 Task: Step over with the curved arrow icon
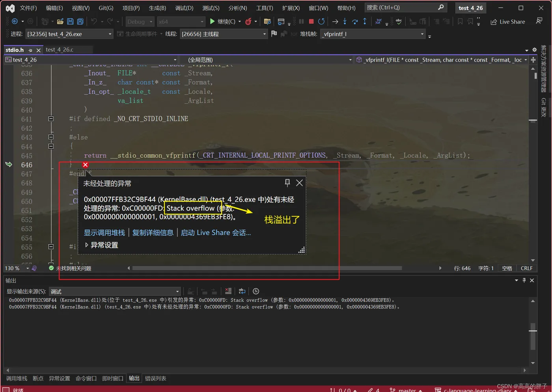click(x=355, y=21)
